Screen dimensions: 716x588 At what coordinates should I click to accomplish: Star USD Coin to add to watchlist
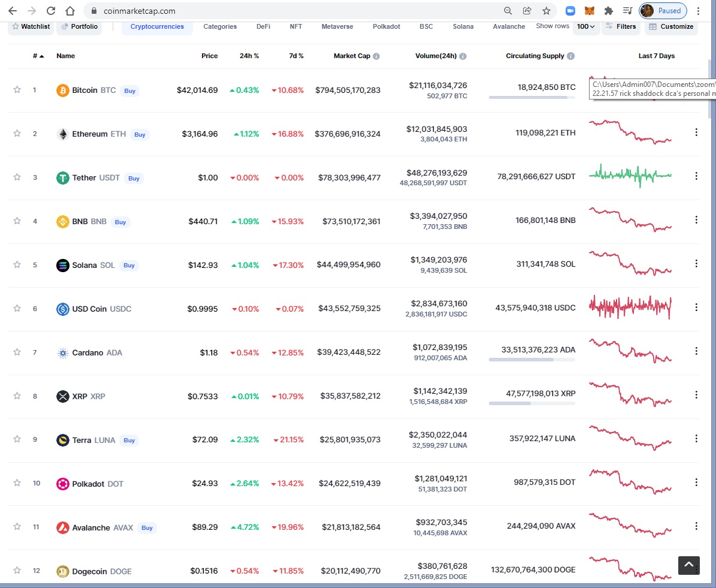(x=17, y=309)
